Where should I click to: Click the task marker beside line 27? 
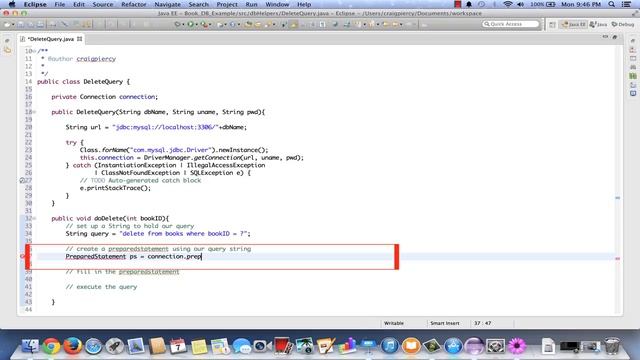coord(22,180)
